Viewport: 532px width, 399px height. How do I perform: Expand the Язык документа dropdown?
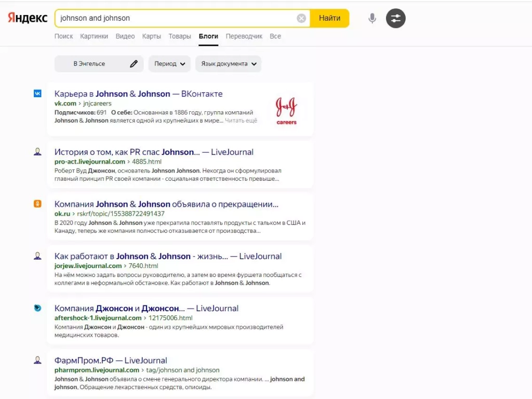pos(229,64)
